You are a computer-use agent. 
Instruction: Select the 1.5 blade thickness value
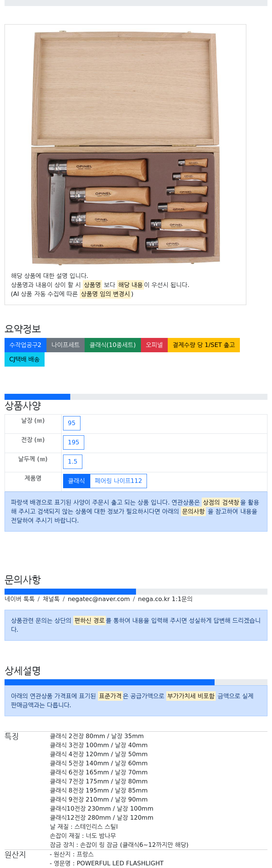pos(73,462)
